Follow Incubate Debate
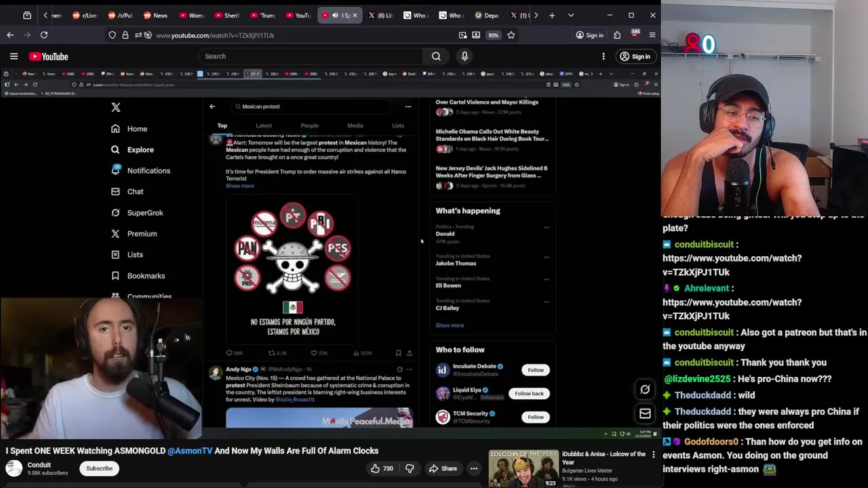868x488 pixels. pyautogui.click(x=536, y=370)
